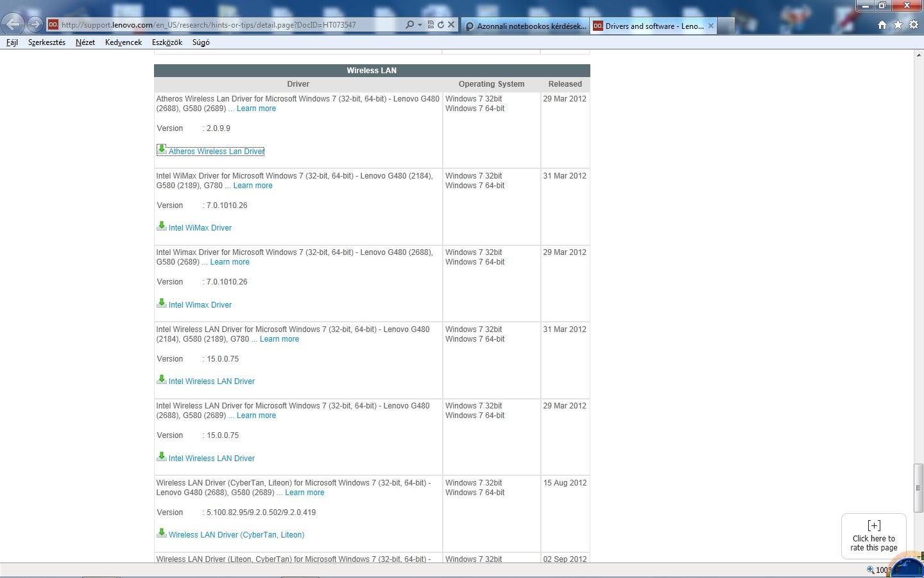924x578 pixels.
Task: Download Intel Wimax Driver dated 29 Mar 2012
Action: click(x=200, y=305)
